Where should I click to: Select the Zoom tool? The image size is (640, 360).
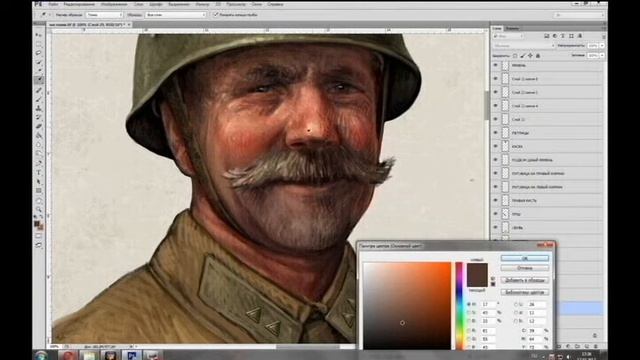pyautogui.click(x=39, y=209)
